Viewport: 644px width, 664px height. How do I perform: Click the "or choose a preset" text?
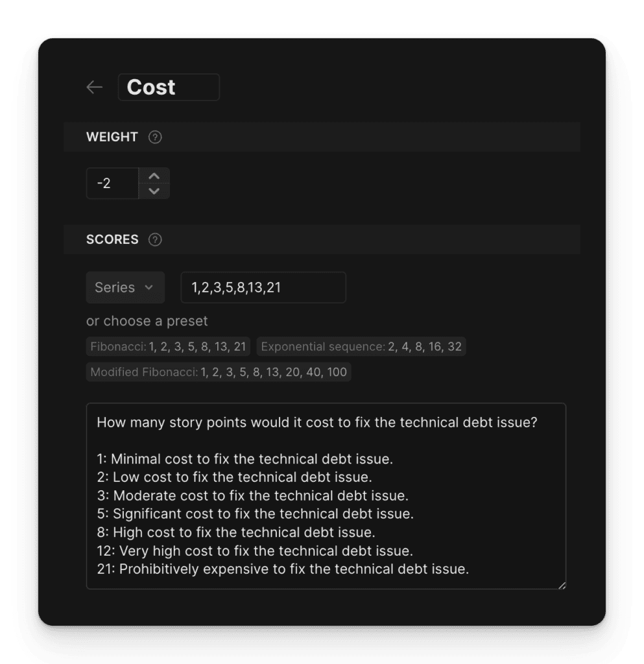pyautogui.click(x=147, y=322)
